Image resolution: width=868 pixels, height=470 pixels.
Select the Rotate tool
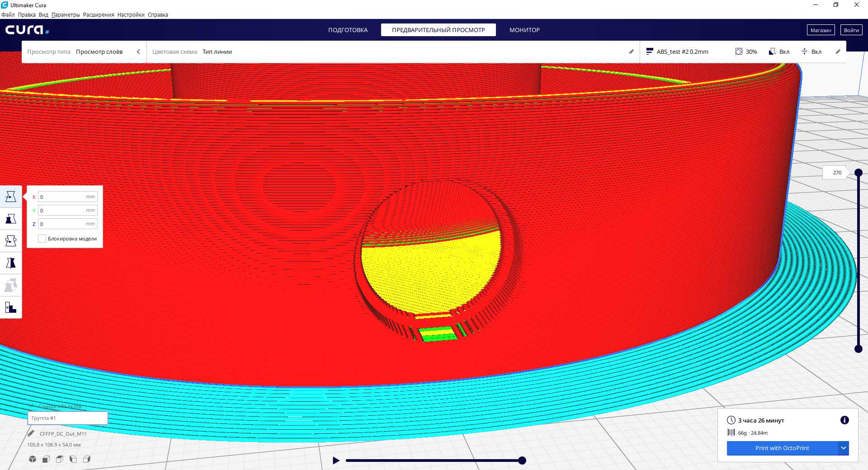pyautogui.click(x=11, y=241)
